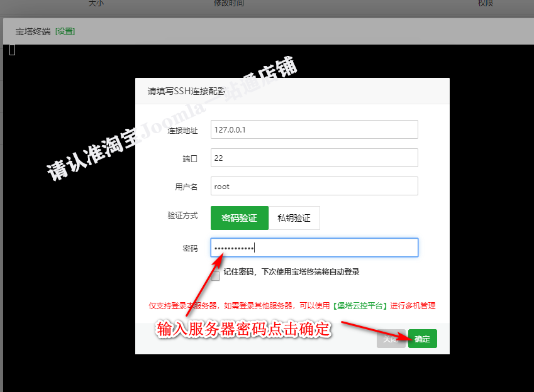Click the 宝塔终端 panel title
Screen dimensions: 534x392
33,31
